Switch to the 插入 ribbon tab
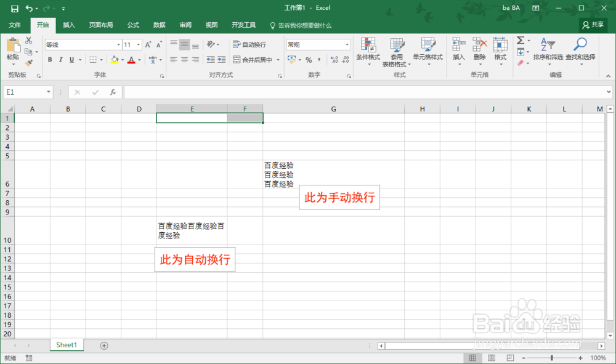 point(68,25)
